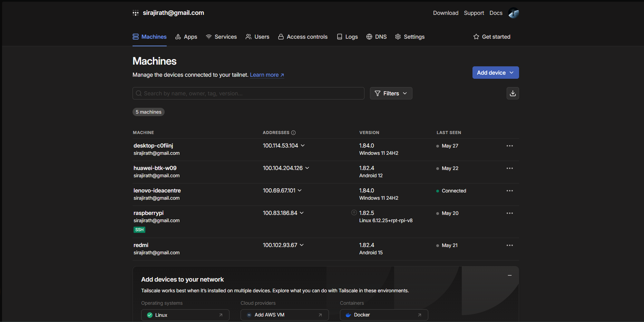644x322 pixels.
Task: Open the Add device dropdown
Action: pos(496,73)
